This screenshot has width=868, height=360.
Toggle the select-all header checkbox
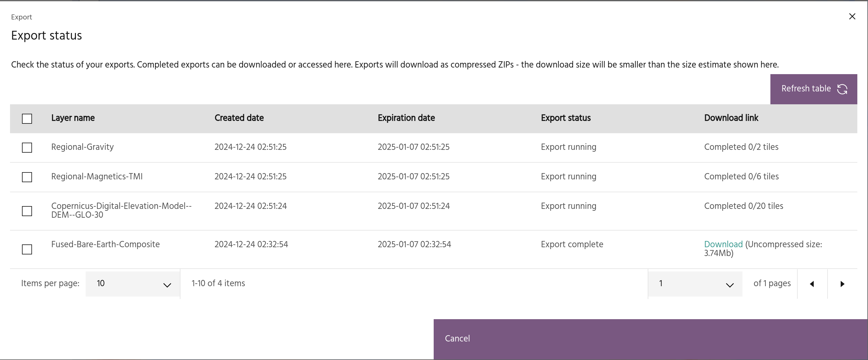pos(27,118)
